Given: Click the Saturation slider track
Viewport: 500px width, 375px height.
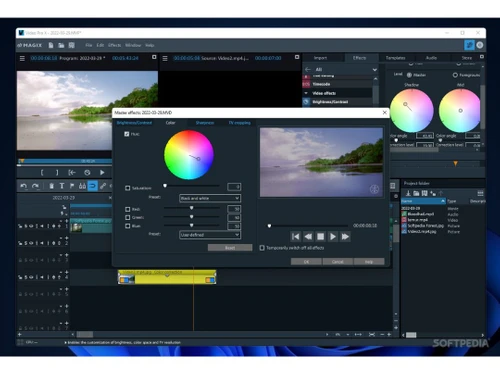Looking at the screenshot, I should click(x=192, y=186).
